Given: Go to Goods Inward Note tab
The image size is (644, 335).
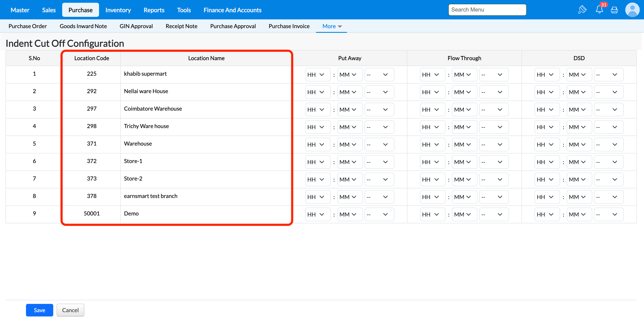Looking at the screenshot, I should pyautogui.click(x=83, y=26).
